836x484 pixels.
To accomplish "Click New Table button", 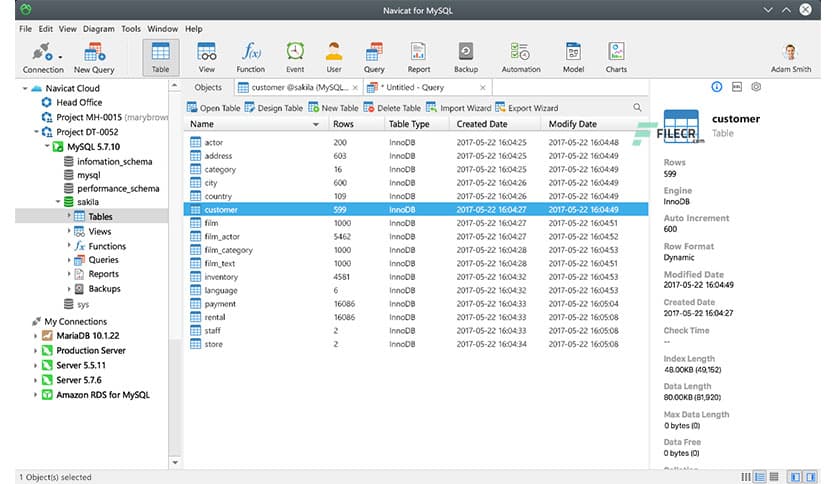I will tap(333, 108).
